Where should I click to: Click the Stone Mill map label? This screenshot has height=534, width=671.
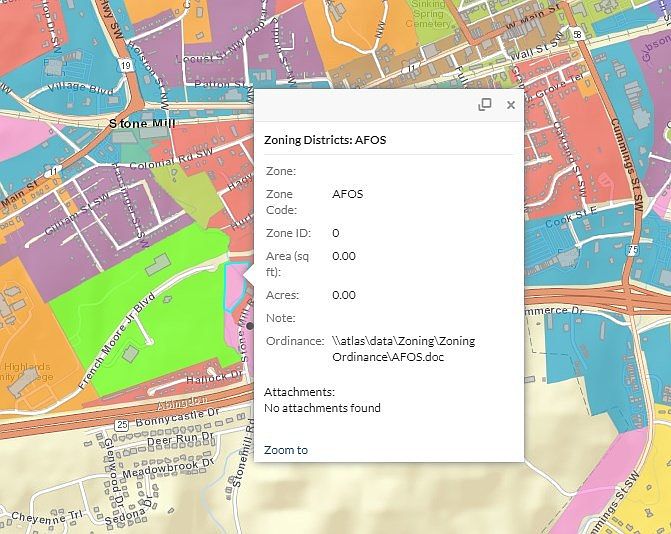point(141,125)
